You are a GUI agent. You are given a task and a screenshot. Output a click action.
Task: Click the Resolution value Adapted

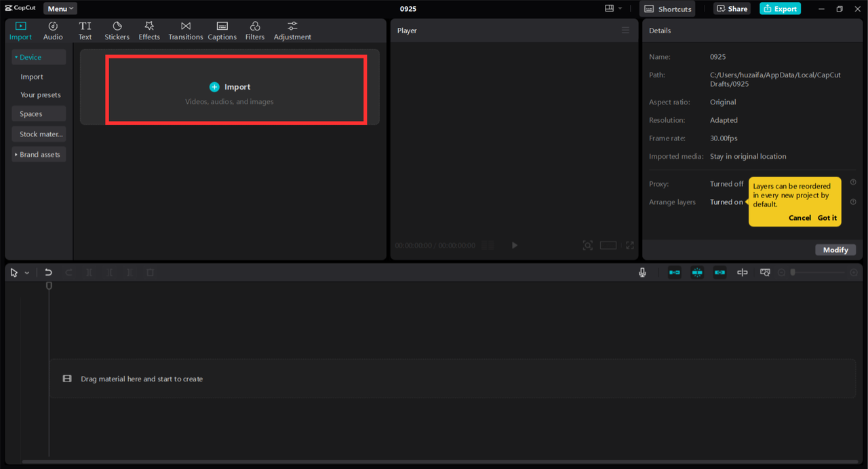[x=724, y=120]
